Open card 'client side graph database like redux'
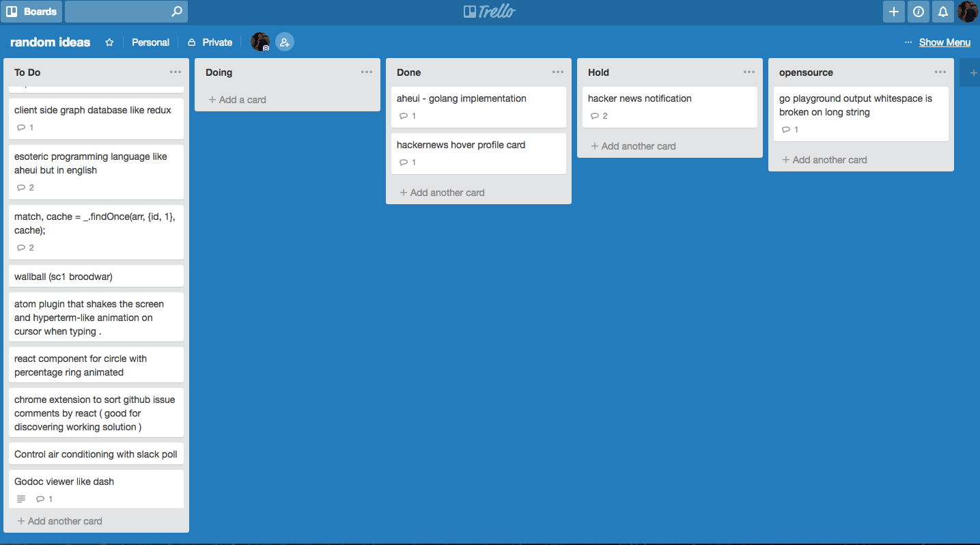The height and width of the screenshot is (545, 980). pyautogui.click(x=96, y=119)
